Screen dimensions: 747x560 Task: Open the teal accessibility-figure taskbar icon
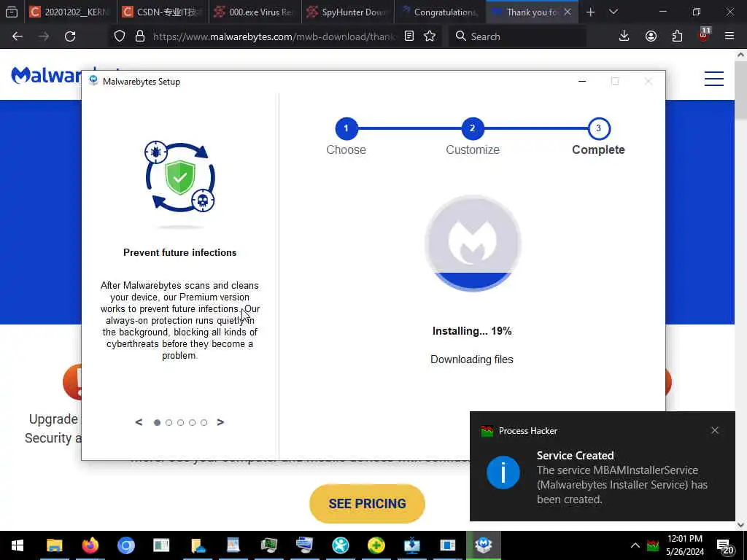tap(340, 545)
